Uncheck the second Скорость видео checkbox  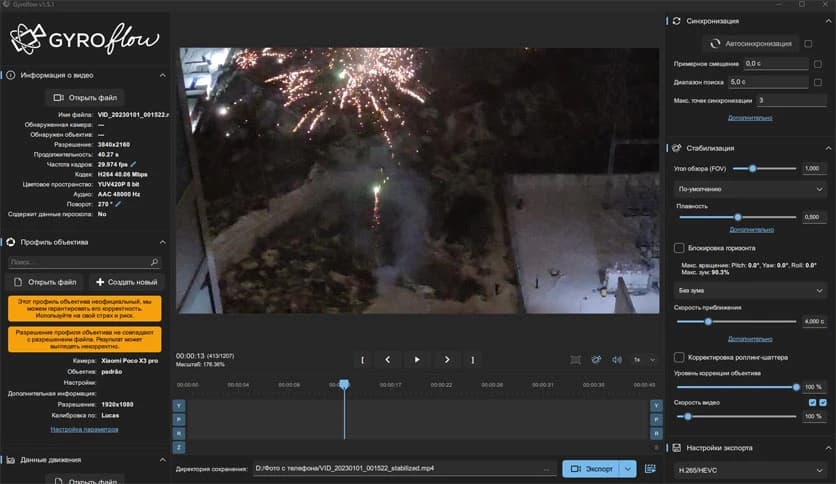pyautogui.click(x=823, y=402)
